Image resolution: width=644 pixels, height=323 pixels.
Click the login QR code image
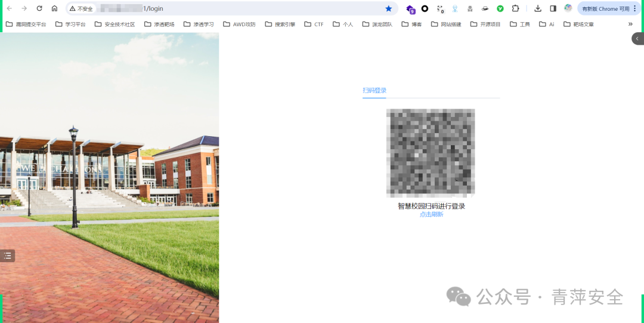click(431, 153)
